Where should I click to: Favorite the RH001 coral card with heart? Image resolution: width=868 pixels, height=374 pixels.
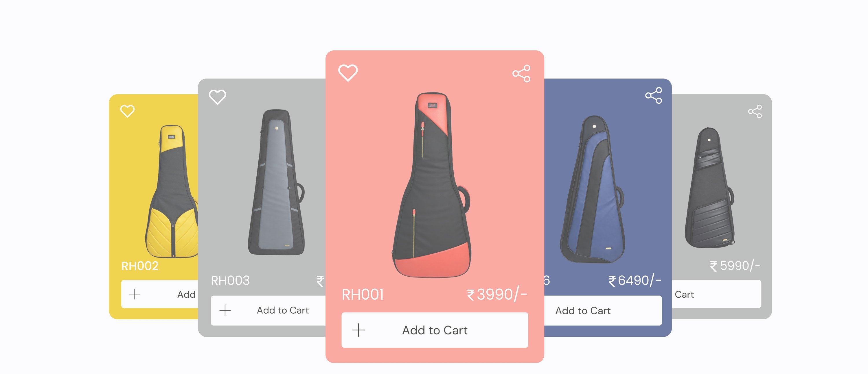pyautogui.click(x=348, y=73)
